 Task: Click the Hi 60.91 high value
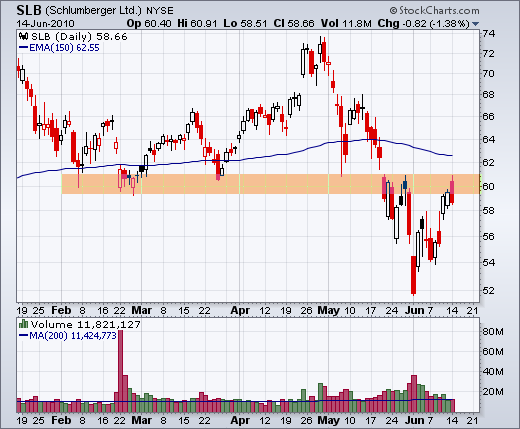point(197,24)
